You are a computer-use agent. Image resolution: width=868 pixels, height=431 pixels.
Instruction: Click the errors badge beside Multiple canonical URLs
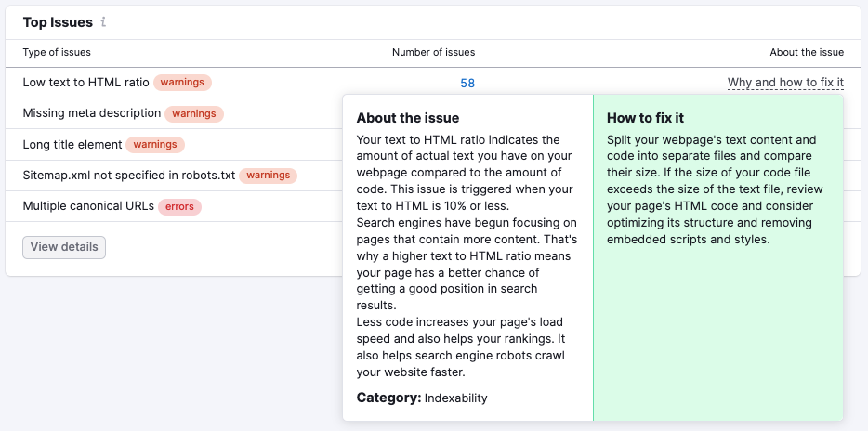[x=179, y=205]
